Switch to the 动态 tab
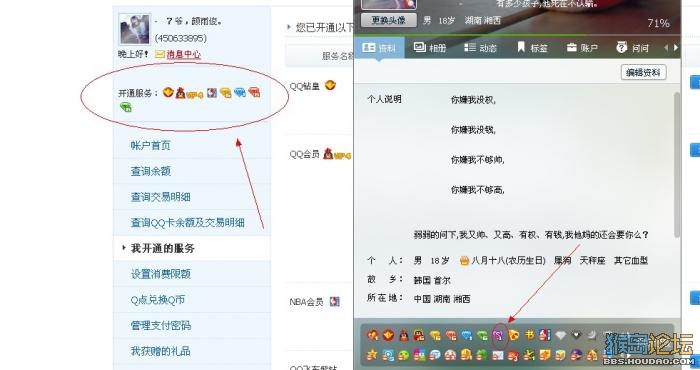The width and height of the screenshot is (700, 370). tap(480, 48)
